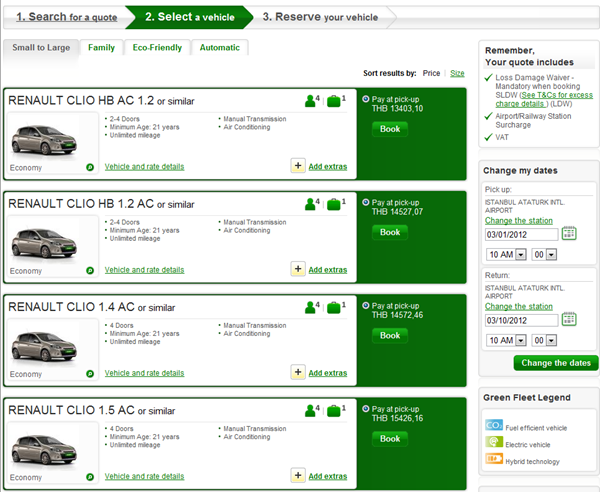The height and width of the screenshot is (492, 600).
Task: Open pick-up minutes dropdown
Action: pyautogui.click(x=544, y=254)
